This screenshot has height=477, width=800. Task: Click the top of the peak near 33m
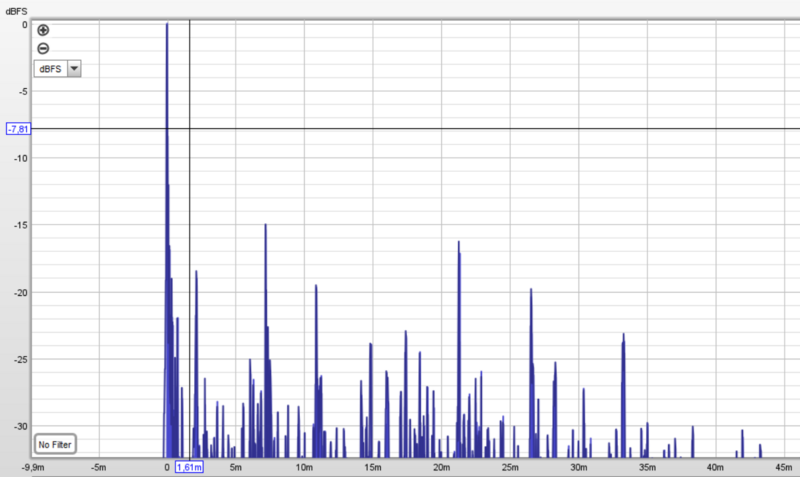coord(623,335)
